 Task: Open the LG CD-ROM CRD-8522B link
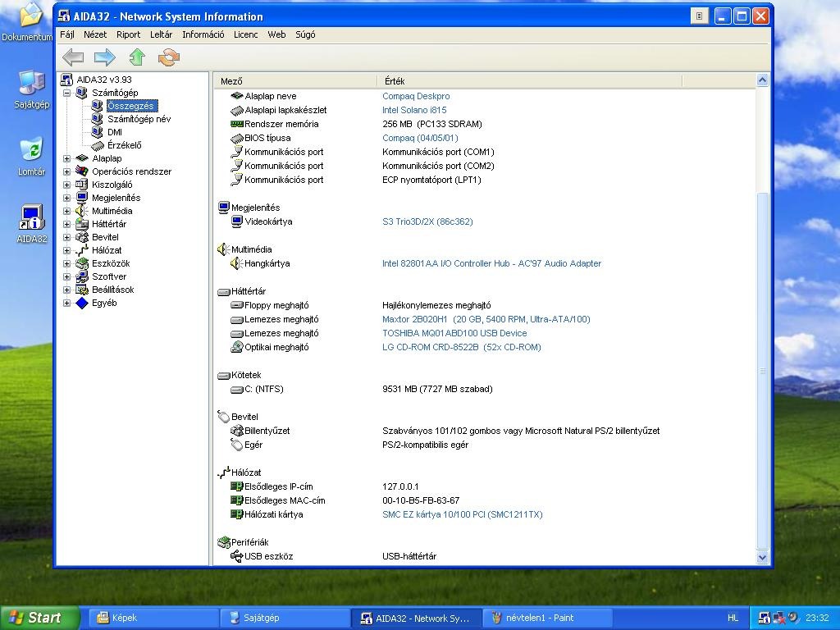(461, 347)
